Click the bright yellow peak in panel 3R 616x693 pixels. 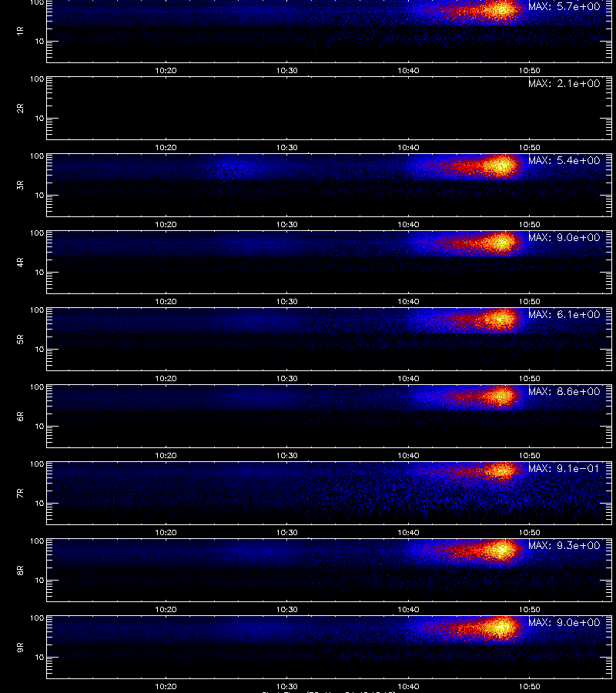(500, 166)
